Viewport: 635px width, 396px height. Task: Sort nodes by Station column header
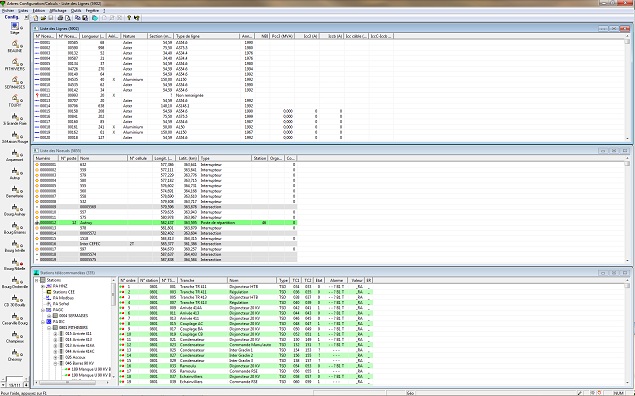click(260, 158)
